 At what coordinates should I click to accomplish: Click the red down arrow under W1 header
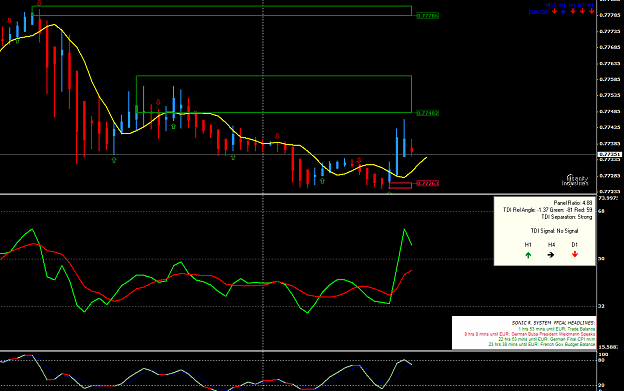pyautogui.click(x=592, y=11)
